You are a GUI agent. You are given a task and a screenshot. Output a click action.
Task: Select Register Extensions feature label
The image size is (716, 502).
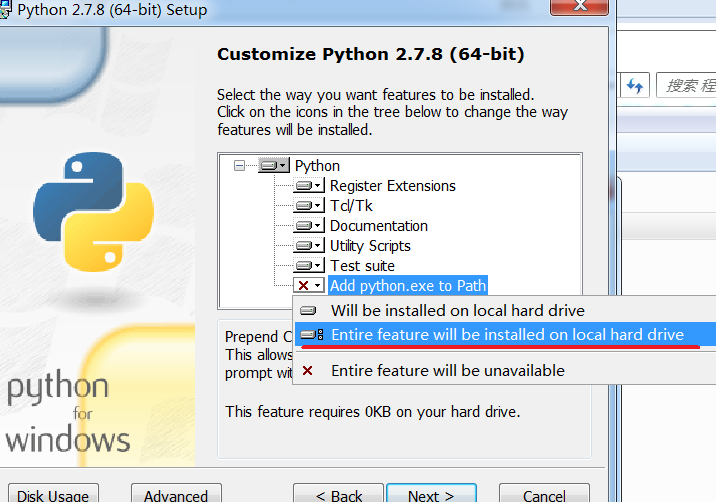393,186
